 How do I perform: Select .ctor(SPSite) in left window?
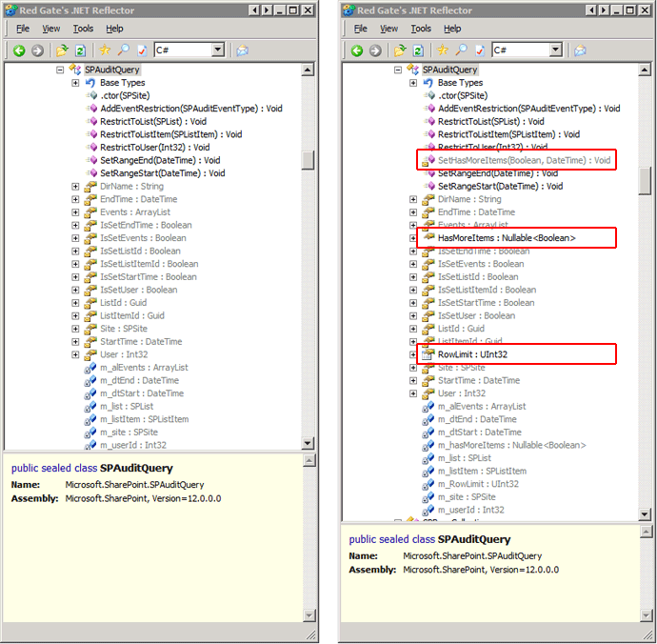point(125,95)
